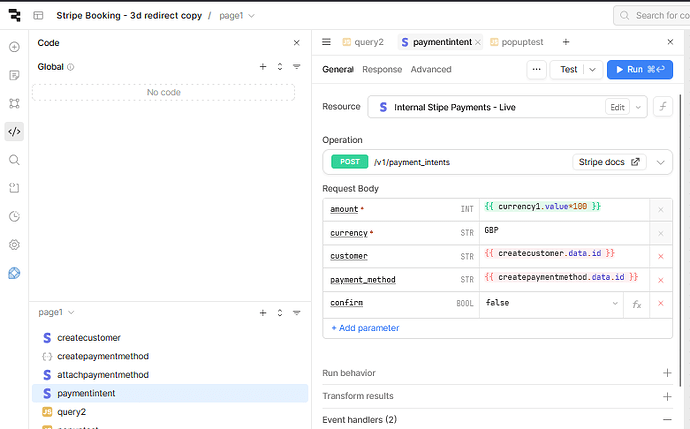The image size is (690, 429).
Task: Select createcustomer in query list
Action: 89,338
